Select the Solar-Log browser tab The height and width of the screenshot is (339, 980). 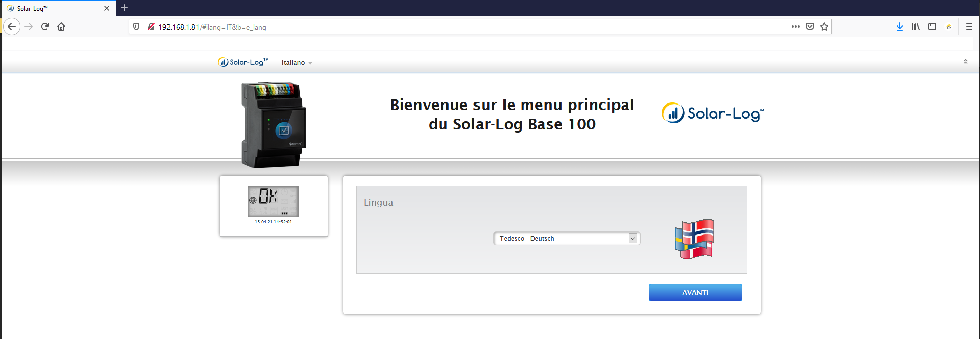click(58, 8)
